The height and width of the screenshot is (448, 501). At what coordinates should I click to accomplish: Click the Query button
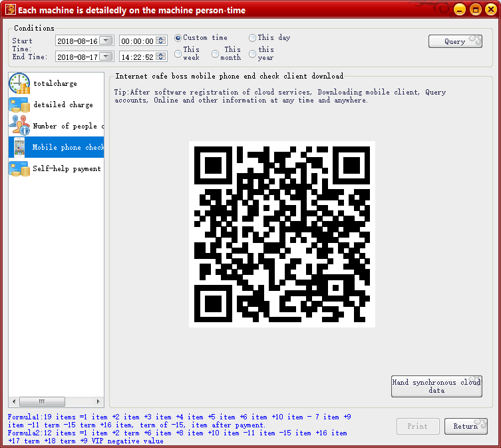tap(455, 41)
